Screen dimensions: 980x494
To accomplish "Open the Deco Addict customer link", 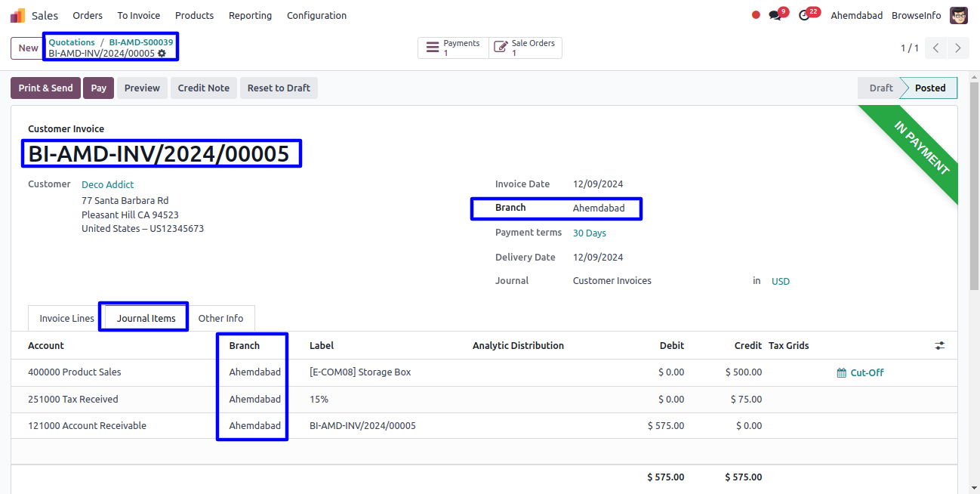I will pyautogui.click(x=107, y=184).
